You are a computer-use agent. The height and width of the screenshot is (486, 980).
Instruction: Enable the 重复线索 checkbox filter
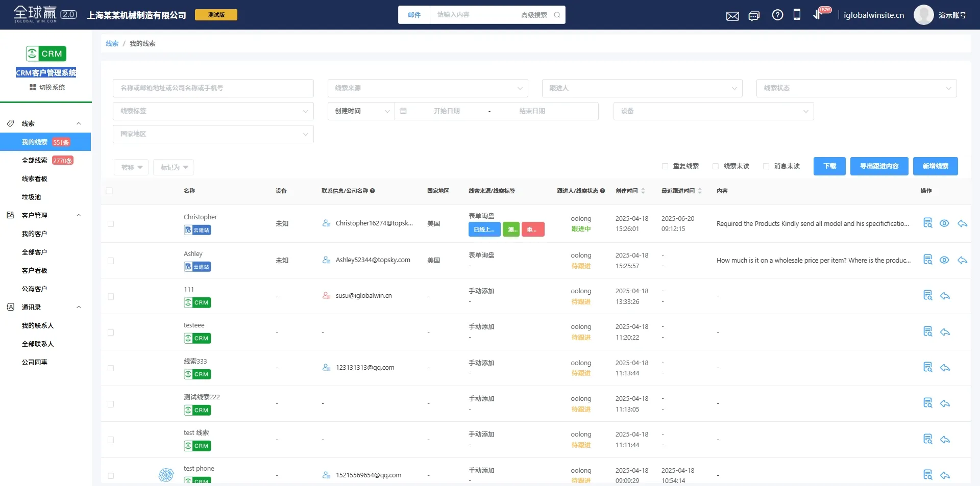665,166
